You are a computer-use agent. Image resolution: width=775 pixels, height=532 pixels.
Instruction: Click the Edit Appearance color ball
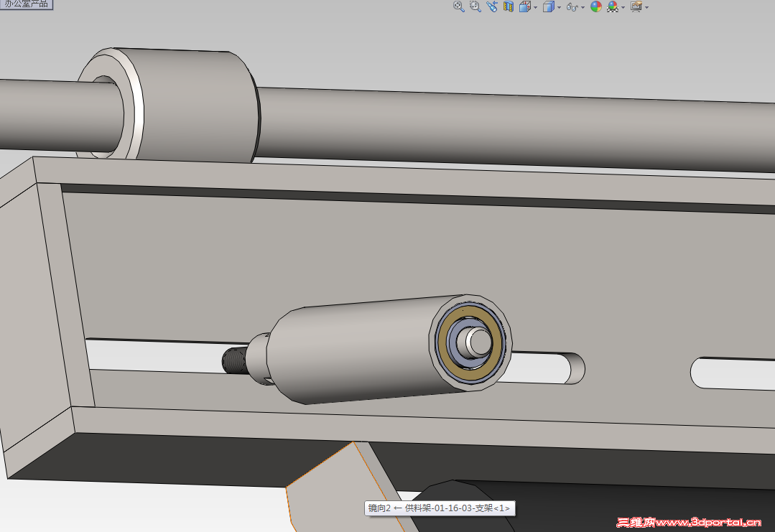coord(596,6)
